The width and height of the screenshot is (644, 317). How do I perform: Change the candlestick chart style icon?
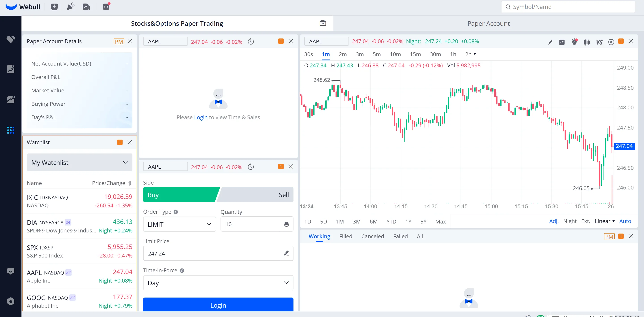pos(587,42)
